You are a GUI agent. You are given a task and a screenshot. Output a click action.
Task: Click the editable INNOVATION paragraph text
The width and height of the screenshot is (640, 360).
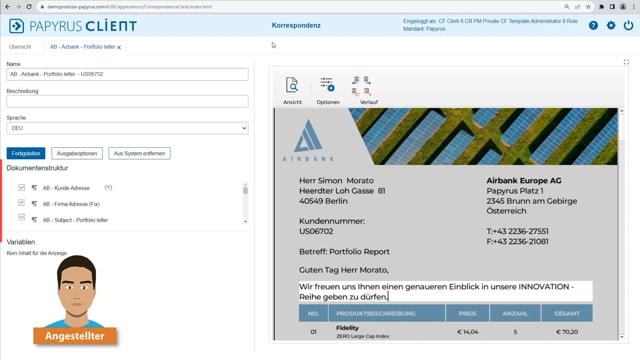(x=445, y=291)
